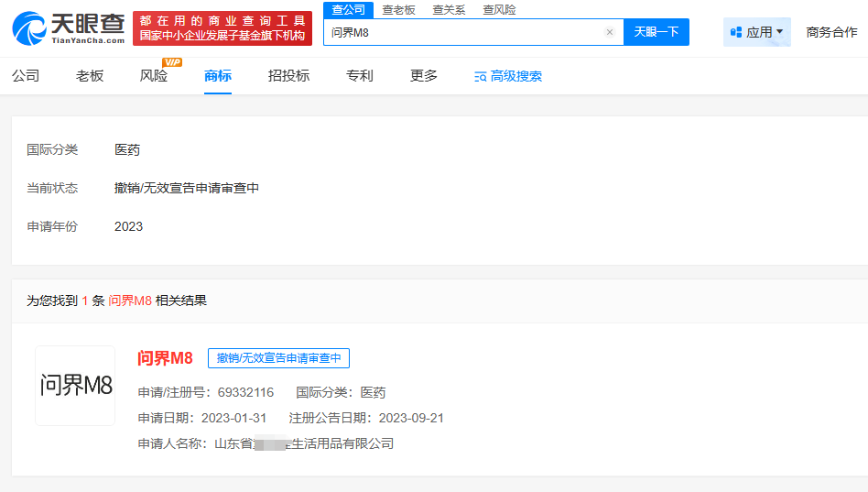
Task: Open the TianYanCha logo homepage
Action: pos(69,28)
